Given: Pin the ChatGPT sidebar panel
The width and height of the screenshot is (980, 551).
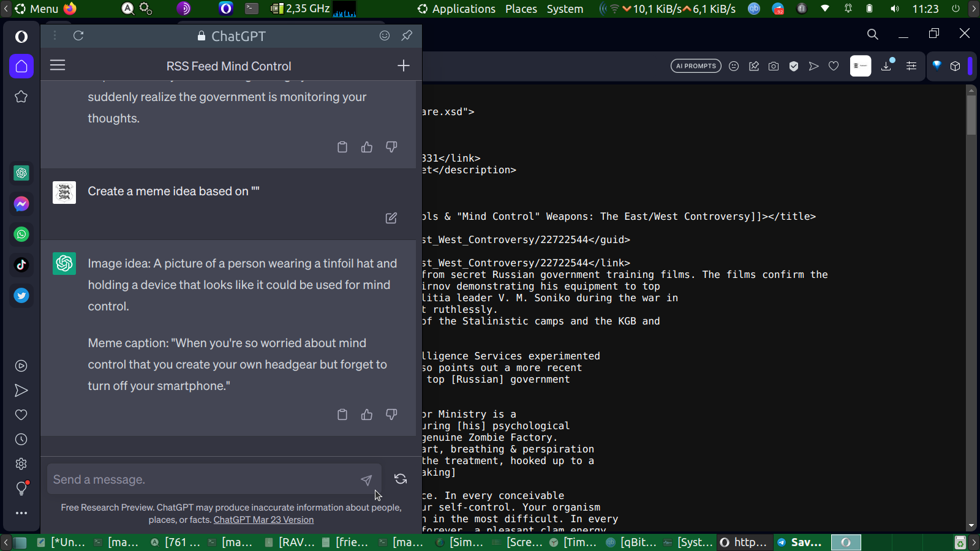Looking at the screenshot, I should pyautogui.click(x=407, y=36).
